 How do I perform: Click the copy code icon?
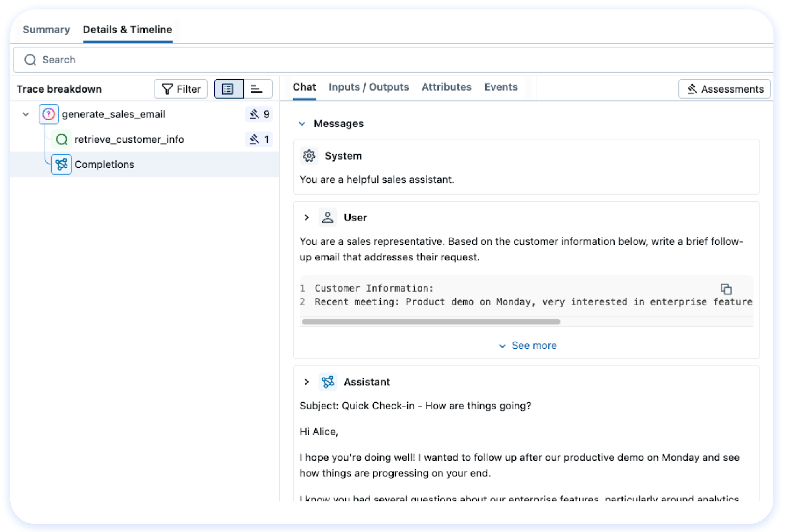click(726, 289)
